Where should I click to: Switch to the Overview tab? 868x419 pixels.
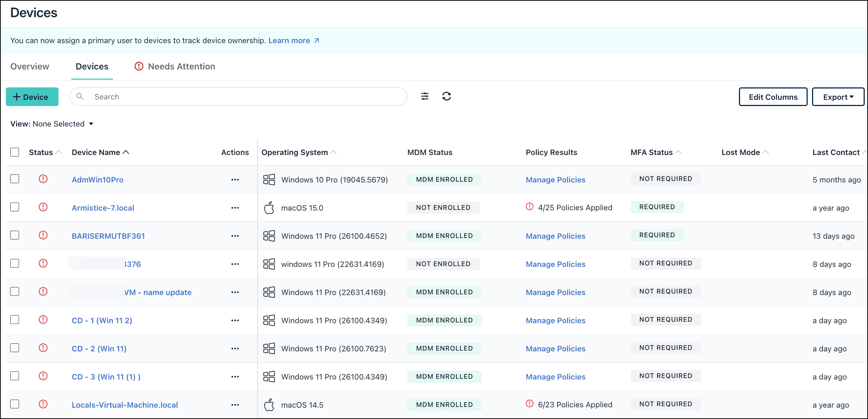click(30, 67)
